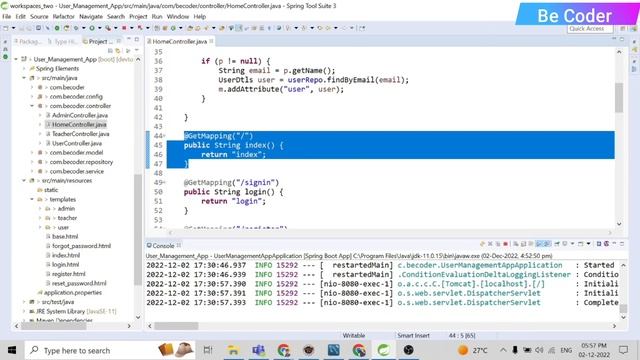
Task: Toggle show console on standard out change
Action: click(539, 244)
